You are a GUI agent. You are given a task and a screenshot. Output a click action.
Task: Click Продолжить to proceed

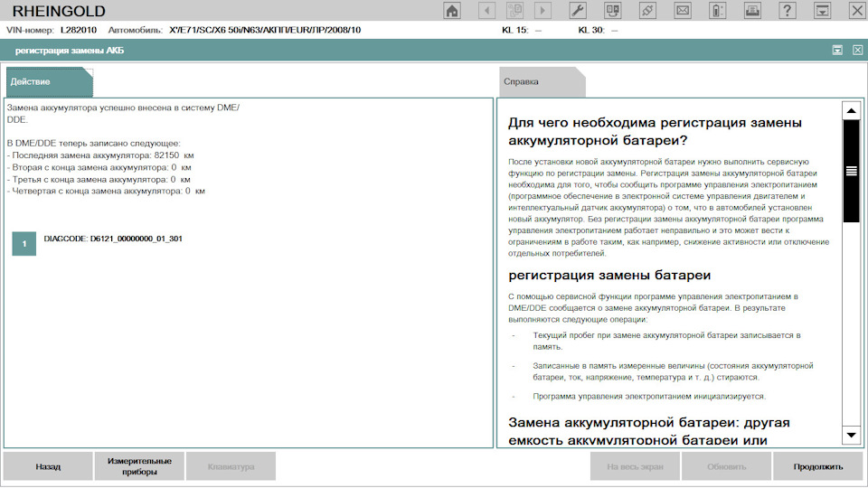tap(817, 466)
